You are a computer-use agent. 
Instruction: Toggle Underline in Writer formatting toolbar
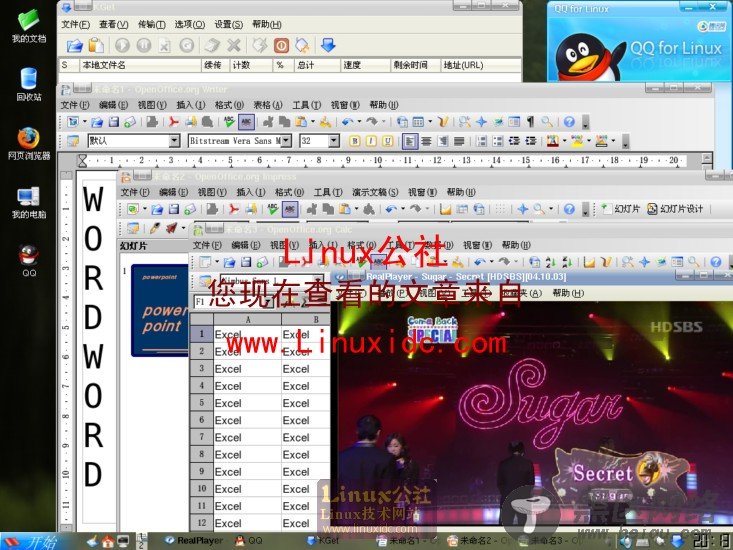[388, 141]
